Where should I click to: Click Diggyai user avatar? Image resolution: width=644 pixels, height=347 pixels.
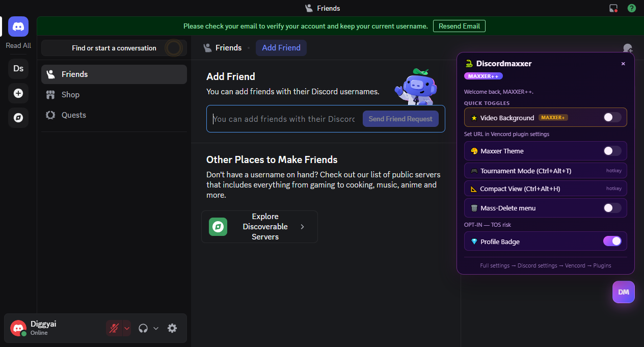pyautogui.click(x=18, y=328)
